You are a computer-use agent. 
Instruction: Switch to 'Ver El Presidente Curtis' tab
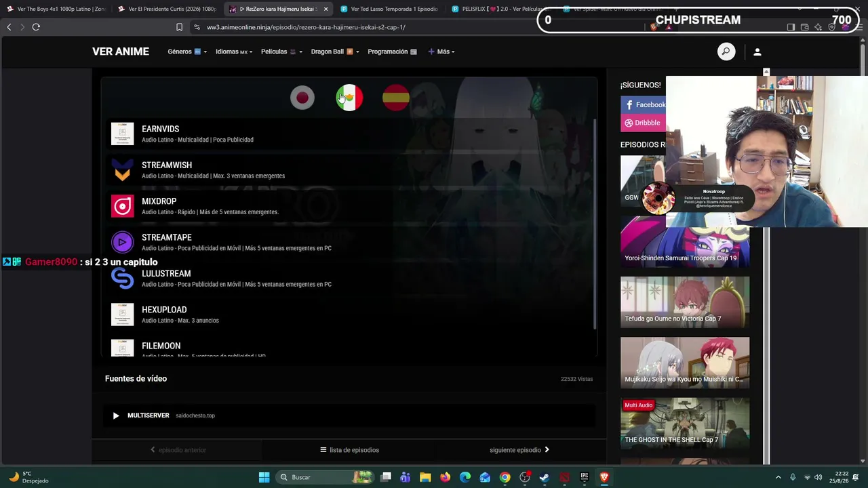(x=167, y=9)
